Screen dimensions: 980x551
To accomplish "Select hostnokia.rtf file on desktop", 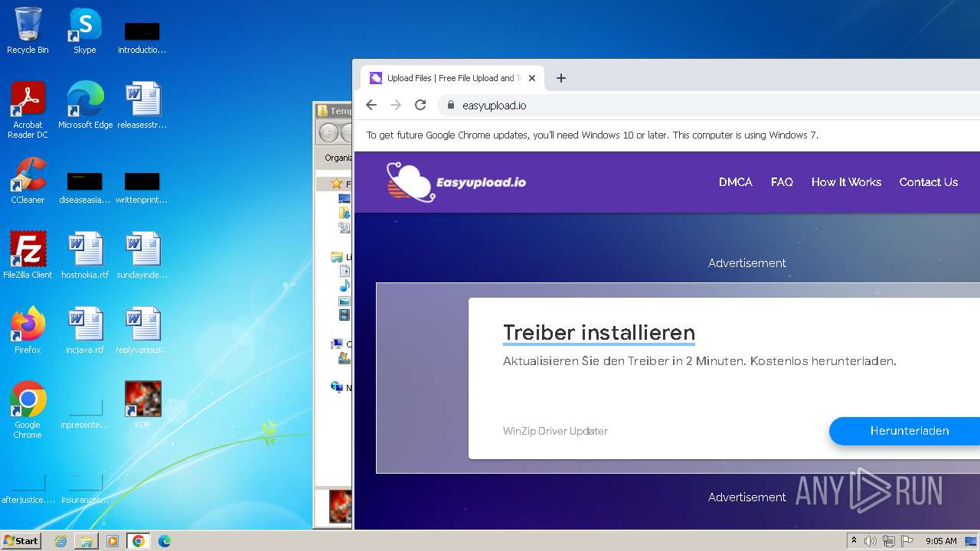I will pyautogui.click(x=85, y=256).
